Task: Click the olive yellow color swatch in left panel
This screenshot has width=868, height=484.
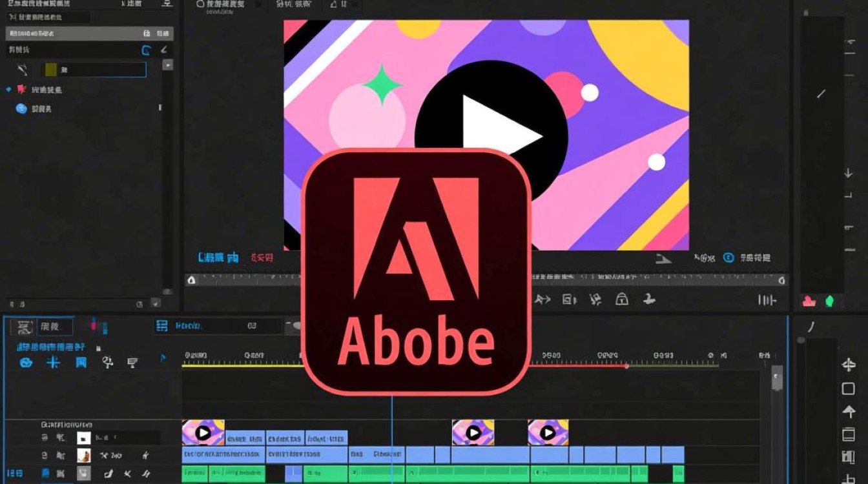Action: 51,70
